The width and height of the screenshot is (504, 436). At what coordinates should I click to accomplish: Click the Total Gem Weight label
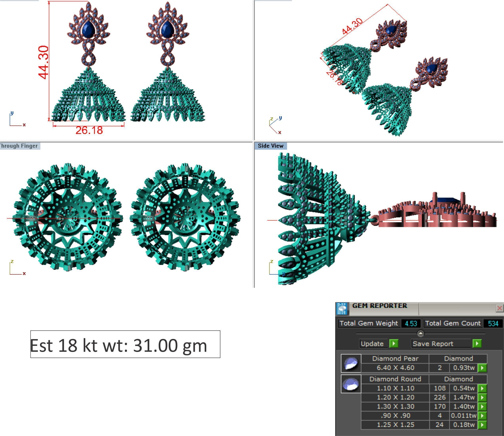[x=369, y=324]
